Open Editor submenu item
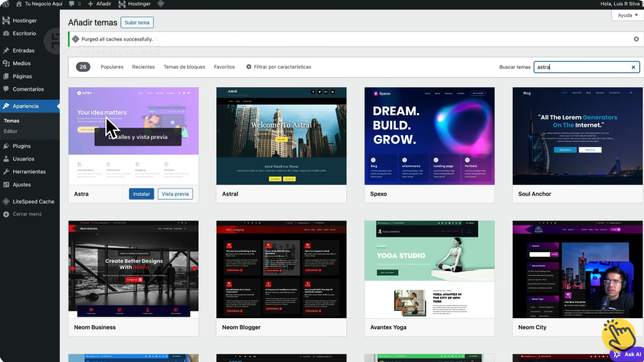Screen dimensions: 644x362 11,131
